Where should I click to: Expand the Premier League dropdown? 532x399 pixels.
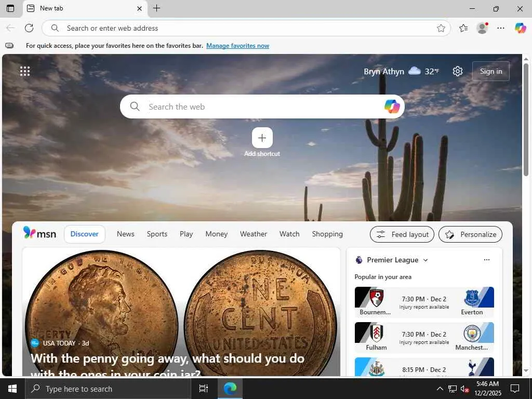(425, 260)
